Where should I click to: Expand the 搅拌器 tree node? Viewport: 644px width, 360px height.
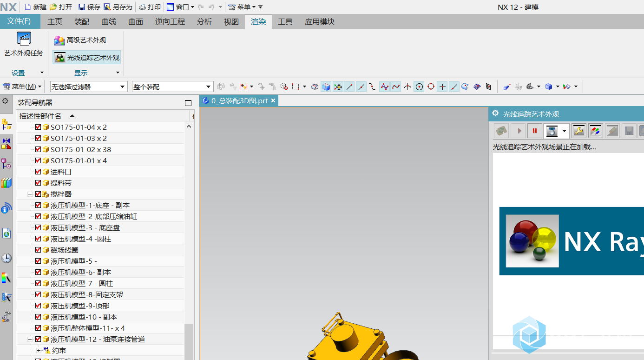click(30, 194)
